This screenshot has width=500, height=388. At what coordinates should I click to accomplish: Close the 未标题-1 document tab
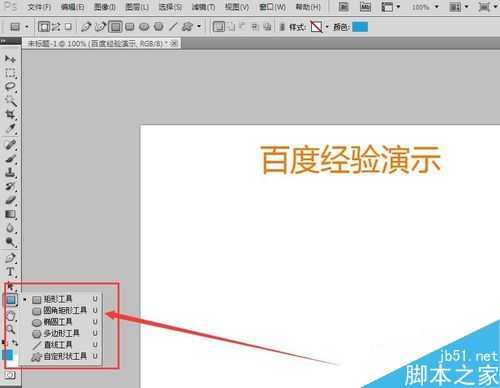click(x=174, y=44)
